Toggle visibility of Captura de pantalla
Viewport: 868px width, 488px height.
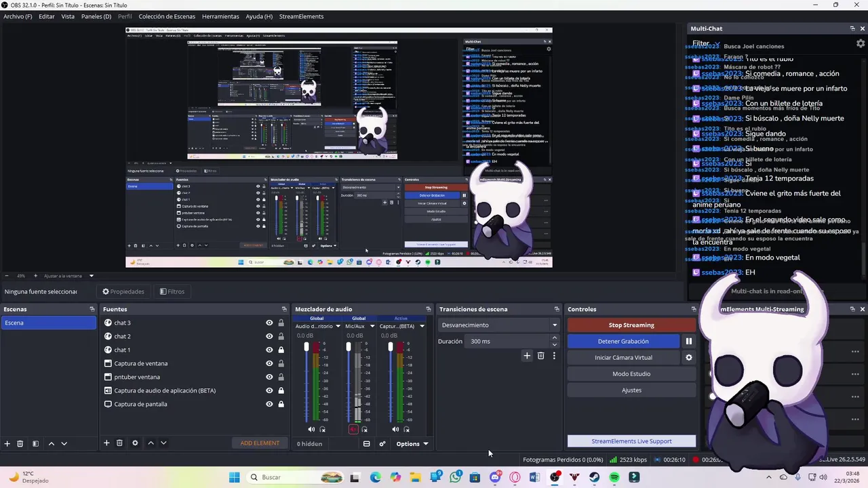click(x=269, y=404)
